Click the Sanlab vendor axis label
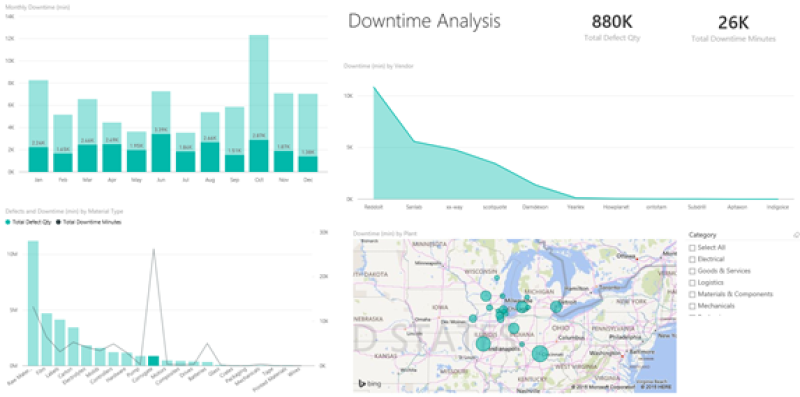 tap(414, 207)
